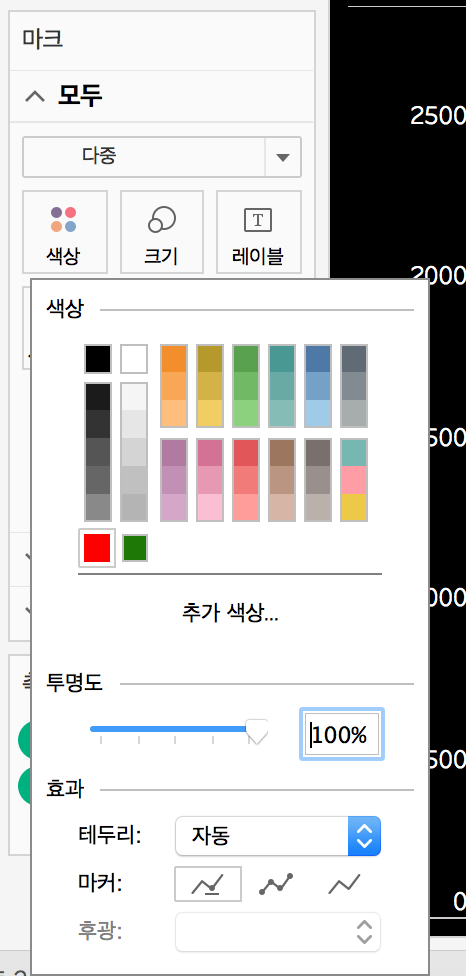This screenshot has width=466, height=976.
Task: Pick the bright red recent color
Action: 97,548
